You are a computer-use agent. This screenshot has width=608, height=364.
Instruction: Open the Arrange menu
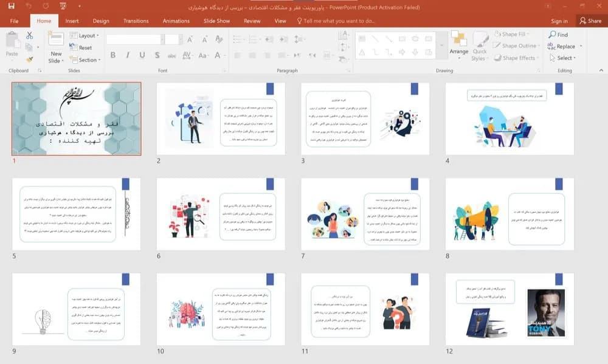point(458,46)
